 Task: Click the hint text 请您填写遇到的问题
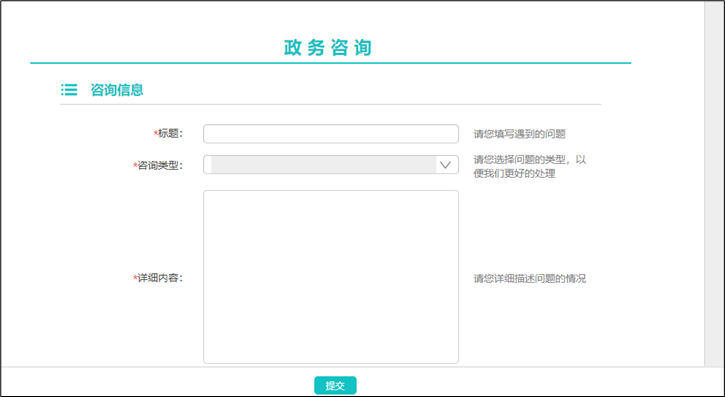[x=519, y=134]
